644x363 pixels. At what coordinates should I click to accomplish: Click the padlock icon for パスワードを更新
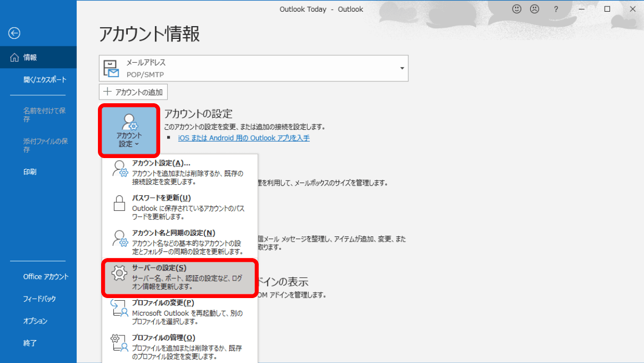(x=119, y=203)
